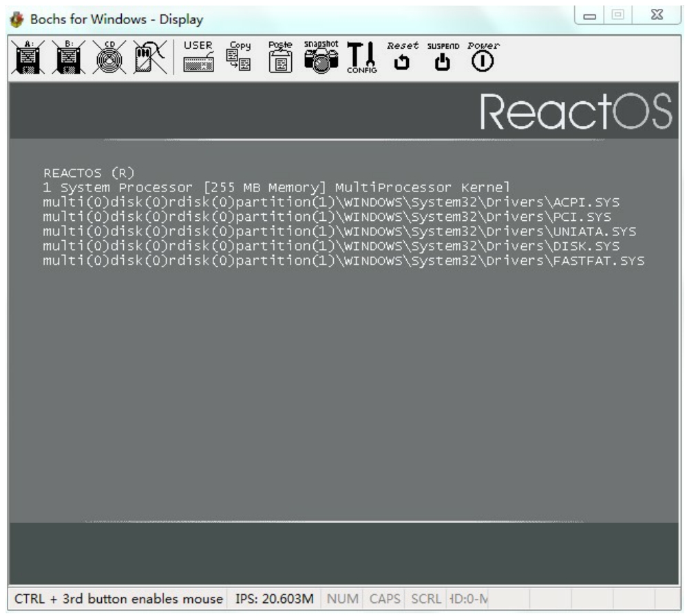Image resolution: width=687 pixels, height=616 pixels.
Task: Click the ACPI.SYS driver line
Action: (331, 202)
